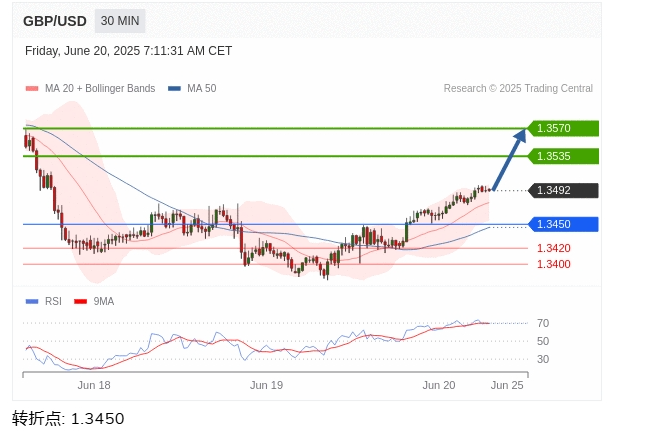This screenshot has height=435, width=662.
Task: Click the Jun 19 date axis label
Action: (266, 386)
